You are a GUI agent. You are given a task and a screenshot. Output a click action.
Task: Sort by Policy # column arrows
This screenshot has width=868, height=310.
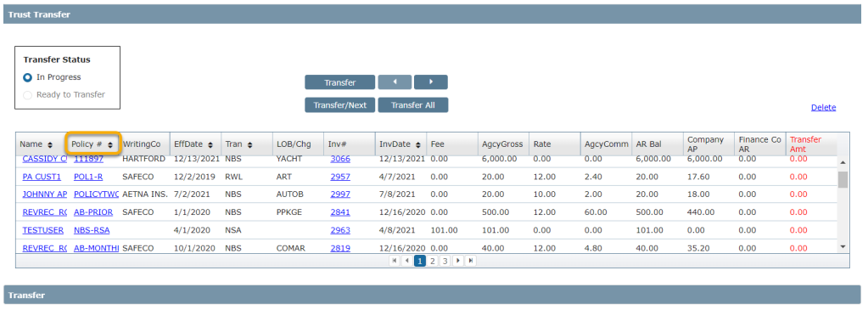109,144
